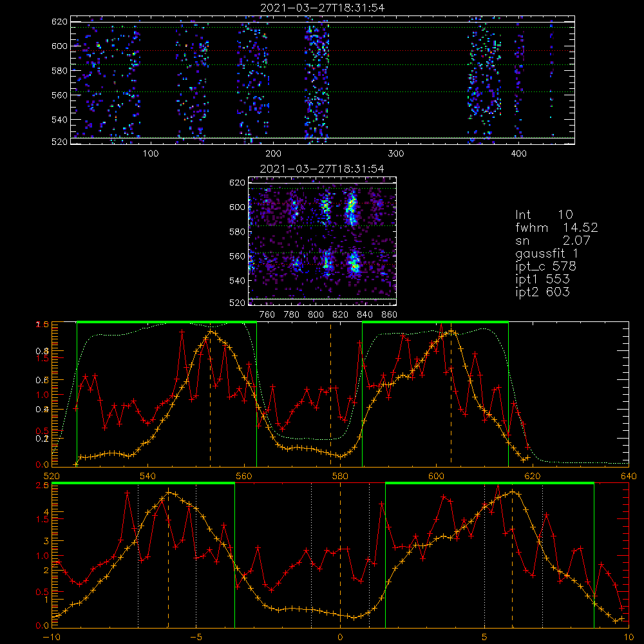
Task: Click x-axis label 300 of top image plot
Action: tap(396, 154)
